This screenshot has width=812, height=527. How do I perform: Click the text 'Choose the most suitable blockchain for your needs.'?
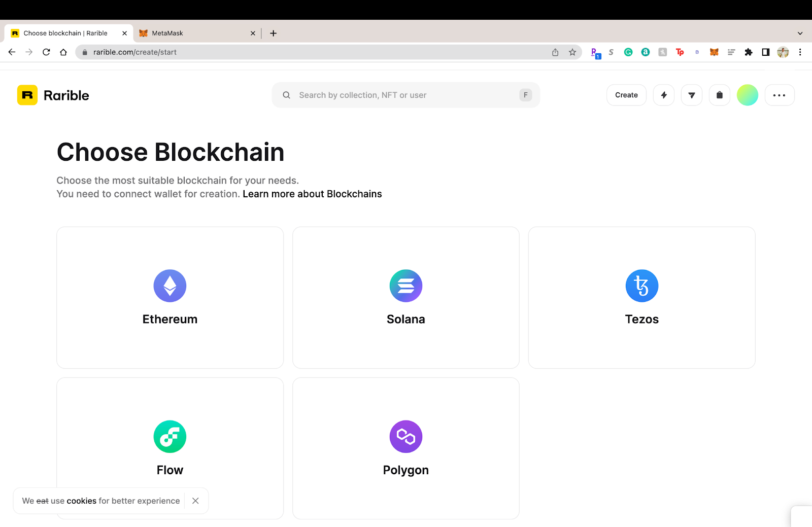[x=178, y=181]
